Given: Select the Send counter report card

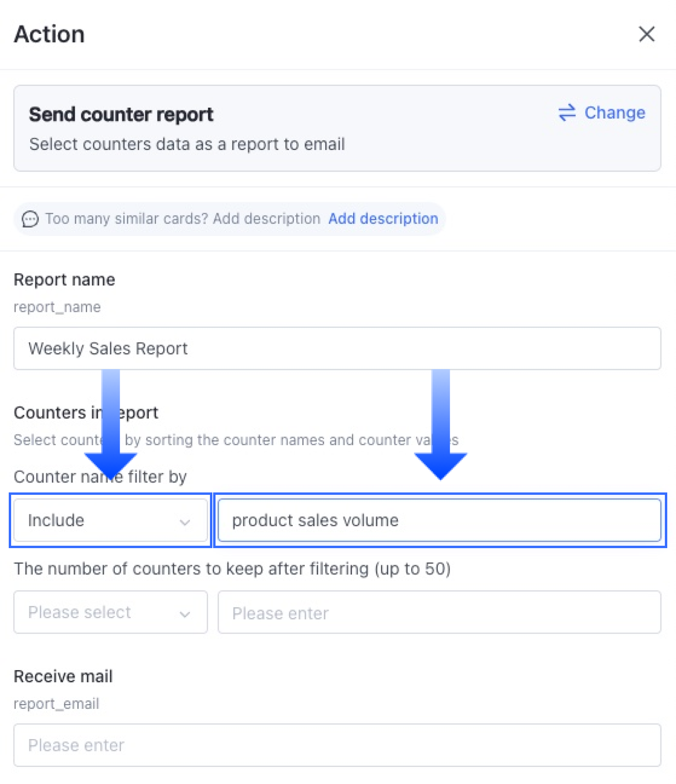Looking at the screenshot, I should [x=337, y=128].
